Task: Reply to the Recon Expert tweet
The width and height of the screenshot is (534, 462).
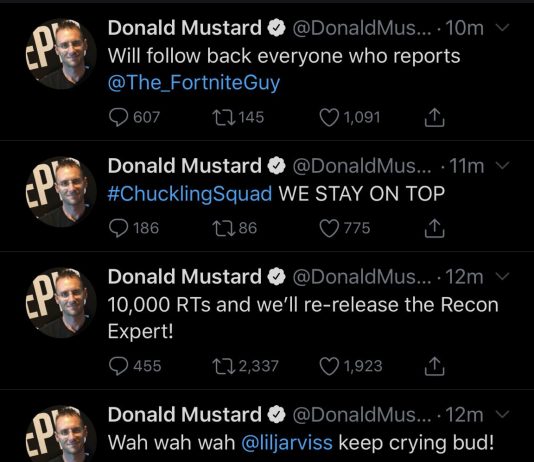Action: point(119,366)
